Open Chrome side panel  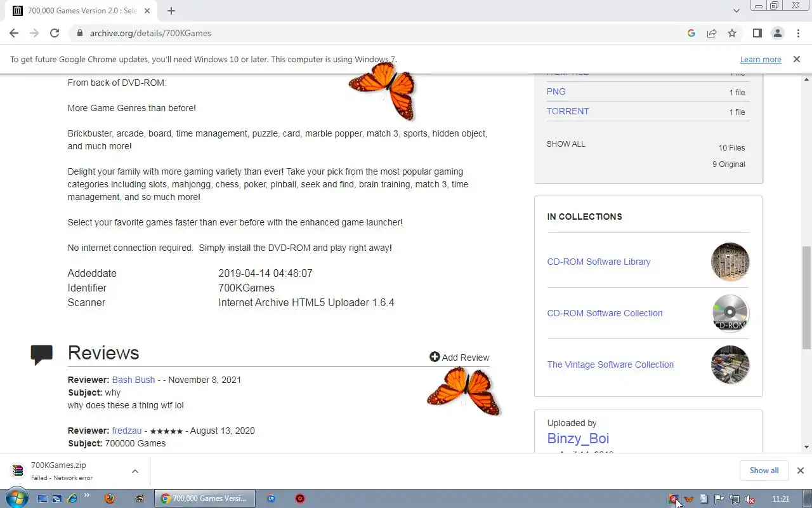click(757, 33)
